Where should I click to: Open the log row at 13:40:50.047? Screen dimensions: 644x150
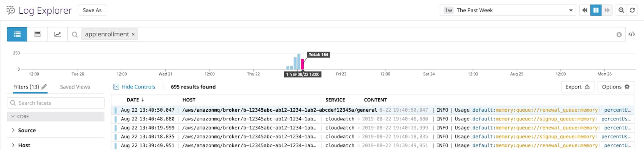[x=373, y=110]
